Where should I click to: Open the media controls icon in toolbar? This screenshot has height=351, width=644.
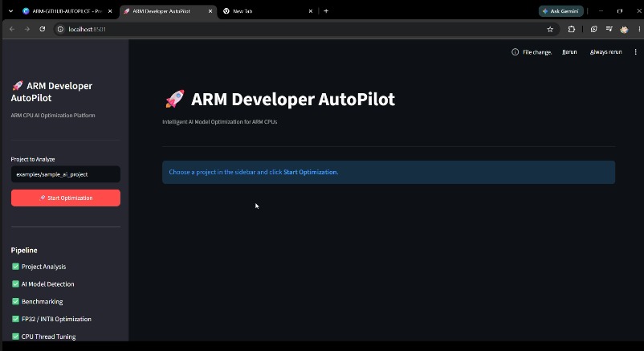point(609,29)
